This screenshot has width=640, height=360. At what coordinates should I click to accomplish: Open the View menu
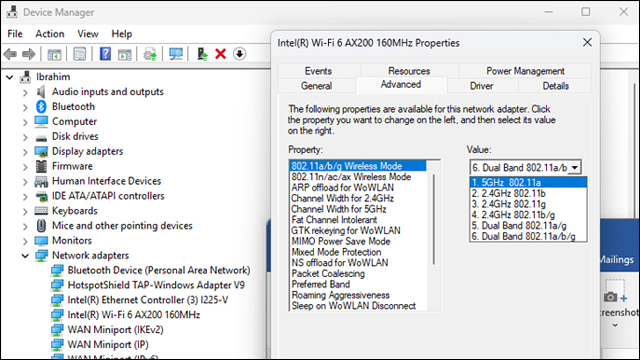coord(88,34)
